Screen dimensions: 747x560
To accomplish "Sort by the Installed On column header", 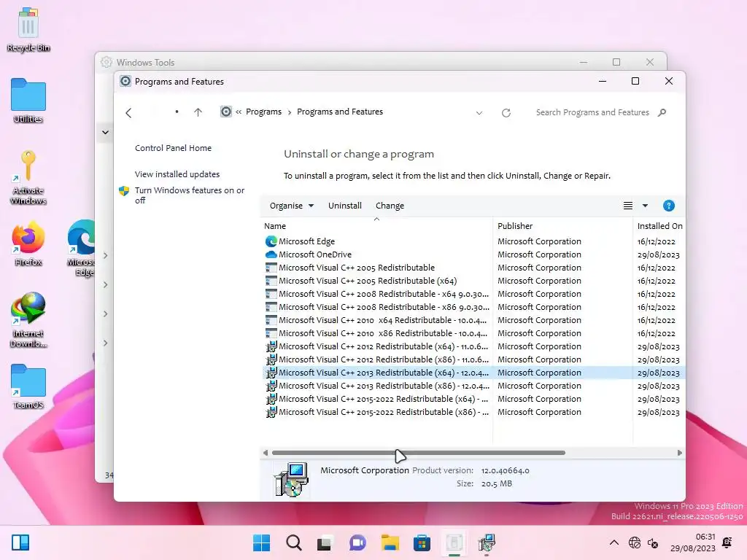I will pos(659,226).
